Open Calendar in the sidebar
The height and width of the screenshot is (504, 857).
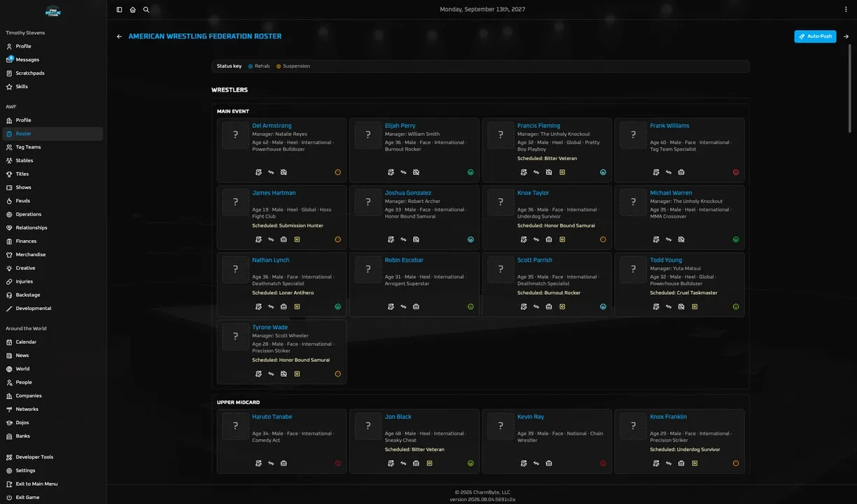[x=53, y=342]
